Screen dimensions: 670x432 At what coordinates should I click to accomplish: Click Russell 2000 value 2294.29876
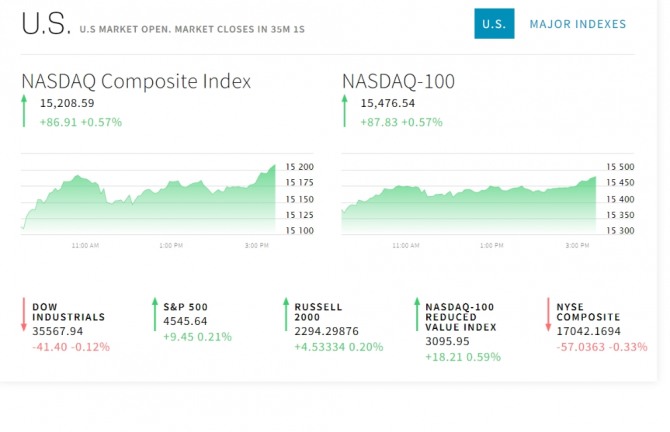[326, 331]
